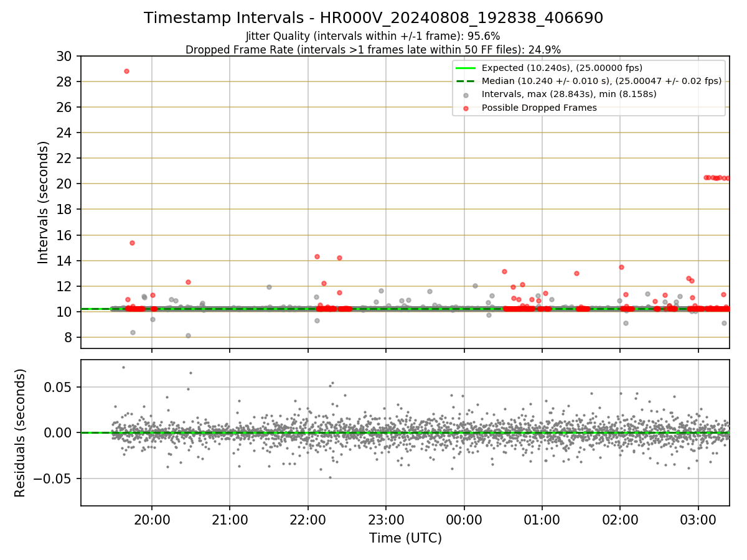747x560 pixels.
Task: Click the 'Residuals (seconds)' y-axis label
Action: (21, 433)
